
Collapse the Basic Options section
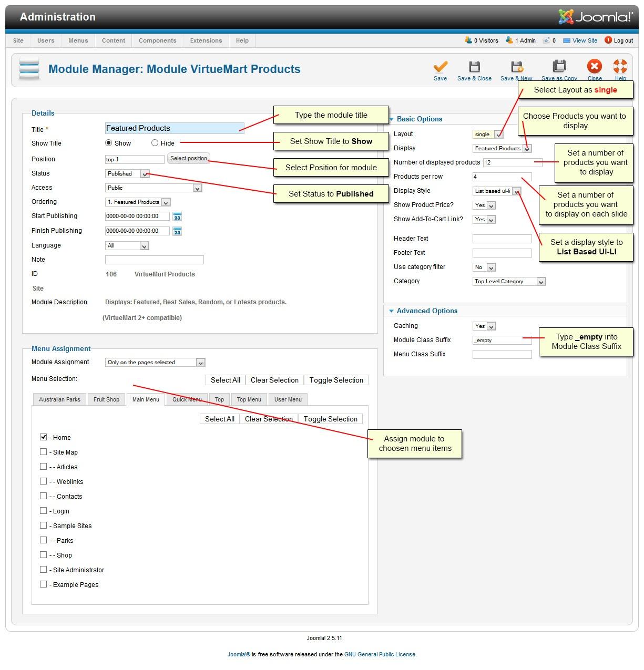[419, 119]
